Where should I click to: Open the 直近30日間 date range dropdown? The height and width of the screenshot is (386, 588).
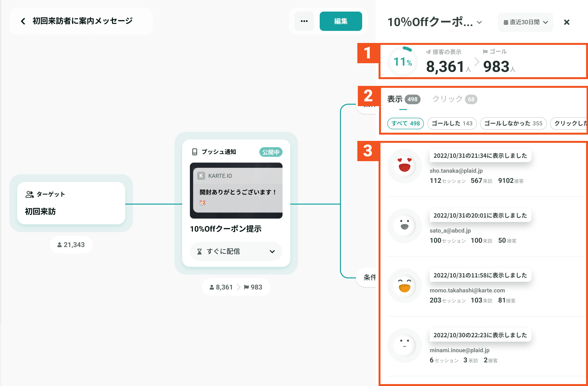[x=526, y=22]
